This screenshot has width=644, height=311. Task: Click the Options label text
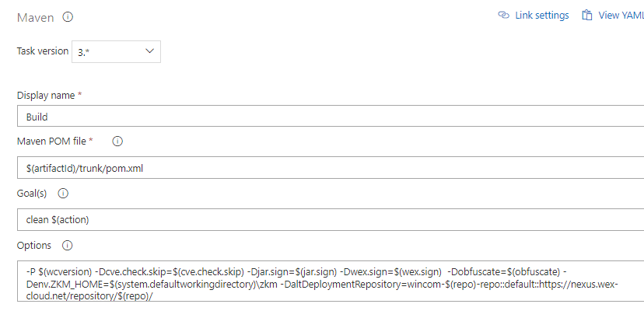tap(34, 246)
